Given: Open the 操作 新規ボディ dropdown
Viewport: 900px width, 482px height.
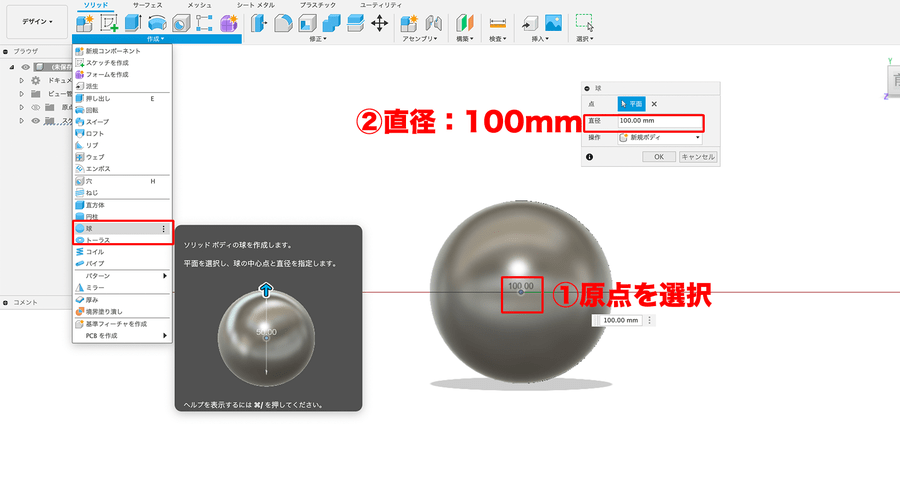Looking at the screenshot, I should click(660, 138).
